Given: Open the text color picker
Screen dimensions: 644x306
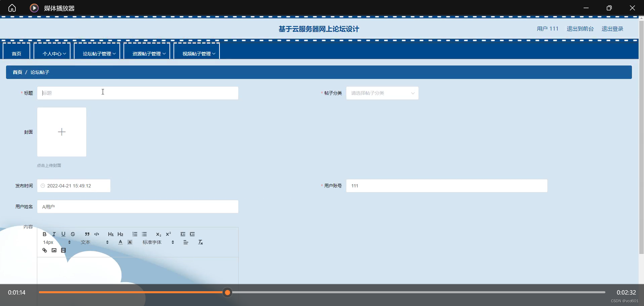Looking at the screenshot, I should pyautogui.click(x=120, y=242).
